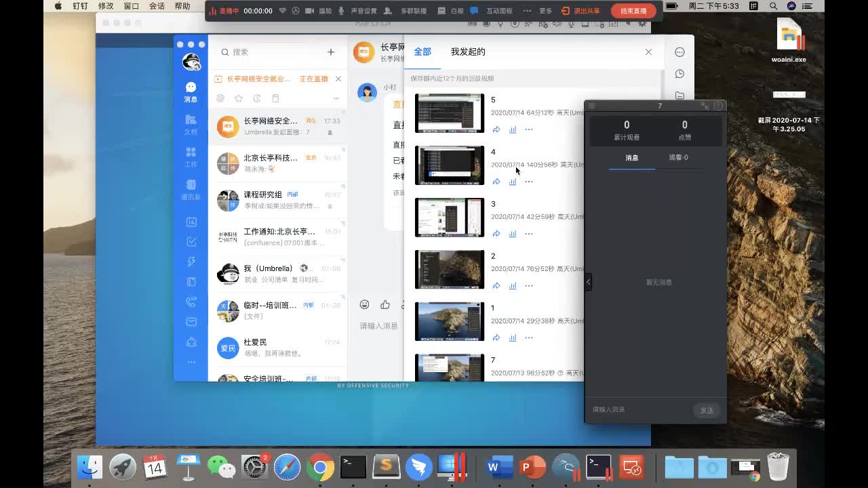Dismiss the live broadcast banner
868x488 pixels.
click(x=338, y=79)
